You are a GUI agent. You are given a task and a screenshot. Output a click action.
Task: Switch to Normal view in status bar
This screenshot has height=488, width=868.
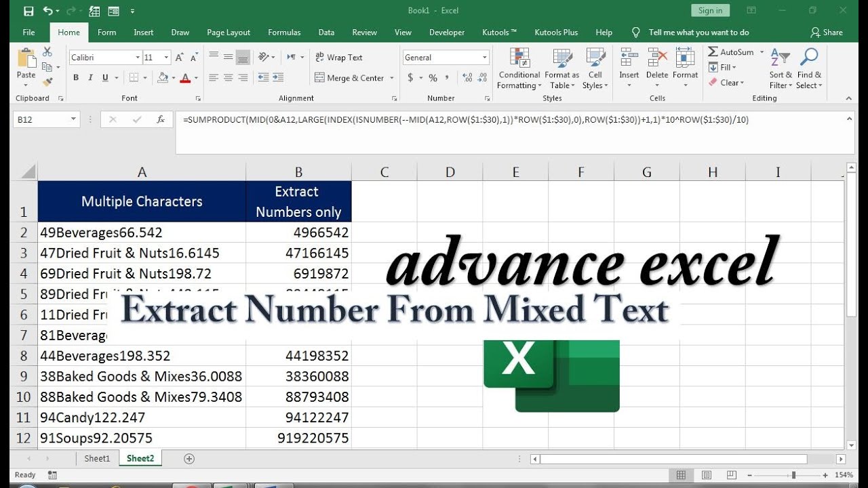(x=681, y=475)
